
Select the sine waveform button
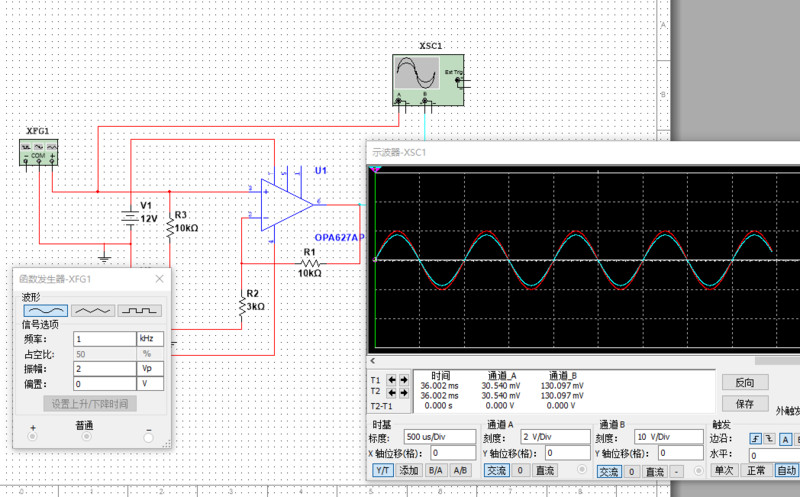pos(46,311)
